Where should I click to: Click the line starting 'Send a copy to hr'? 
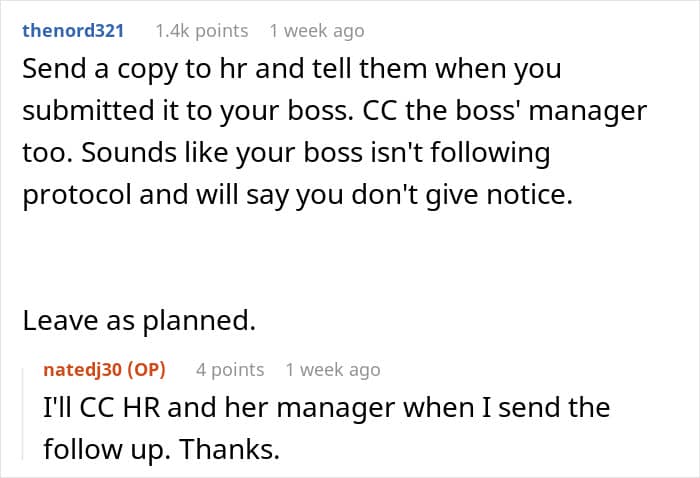292,72
